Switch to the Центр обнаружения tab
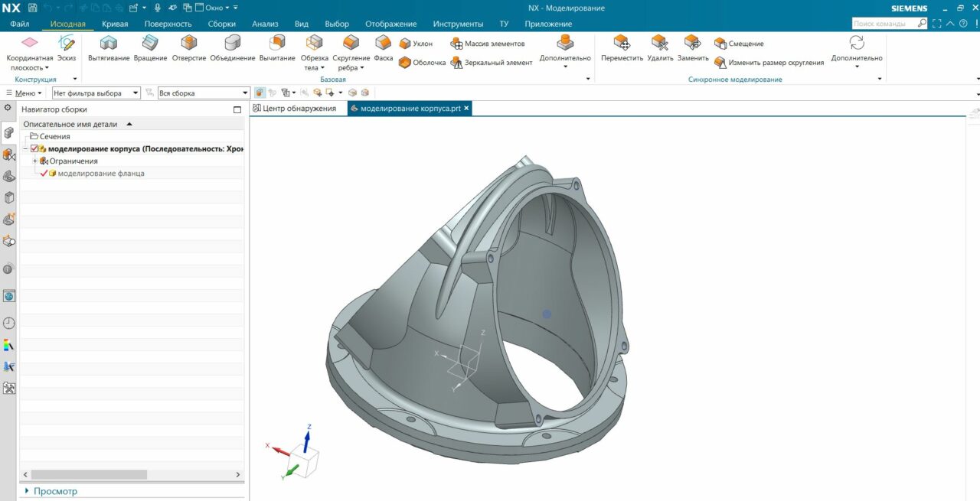 (299, 109)
